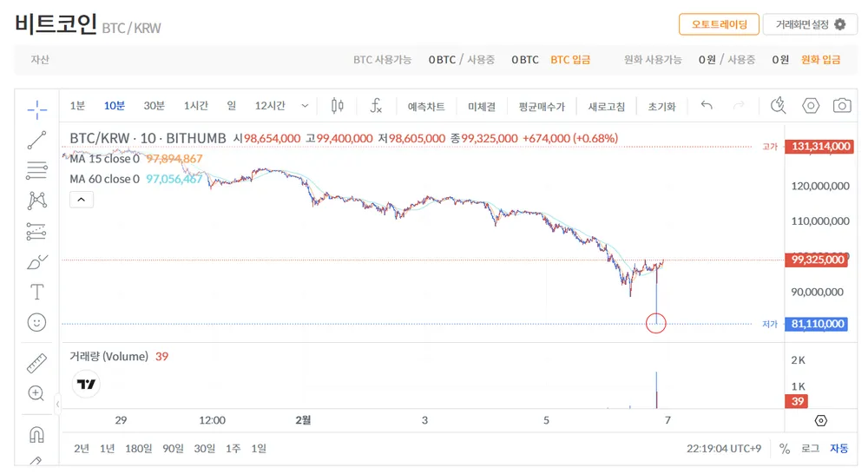Click the BTC 입금 link

coord(570,60)
